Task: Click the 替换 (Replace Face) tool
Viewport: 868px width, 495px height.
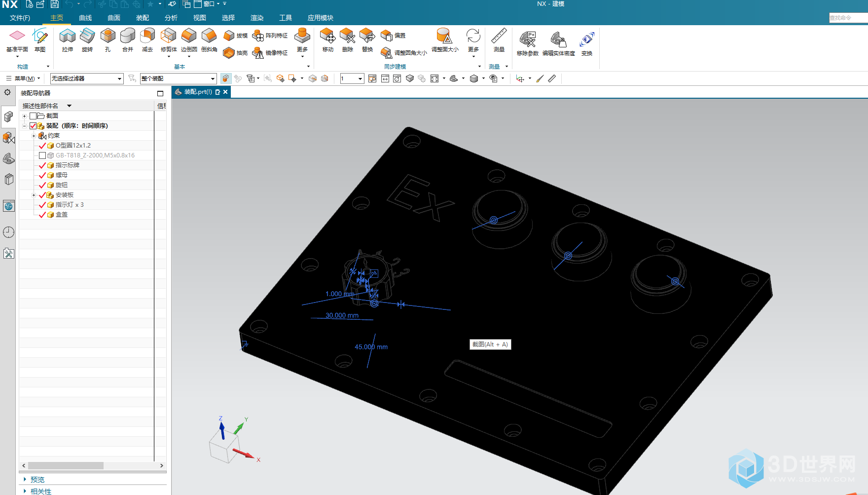Action: tap(367, 40)
